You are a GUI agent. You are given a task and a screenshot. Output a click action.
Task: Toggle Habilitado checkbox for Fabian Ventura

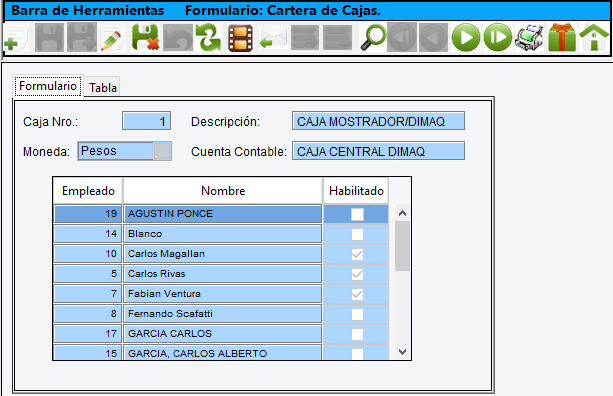coord(357,294)
